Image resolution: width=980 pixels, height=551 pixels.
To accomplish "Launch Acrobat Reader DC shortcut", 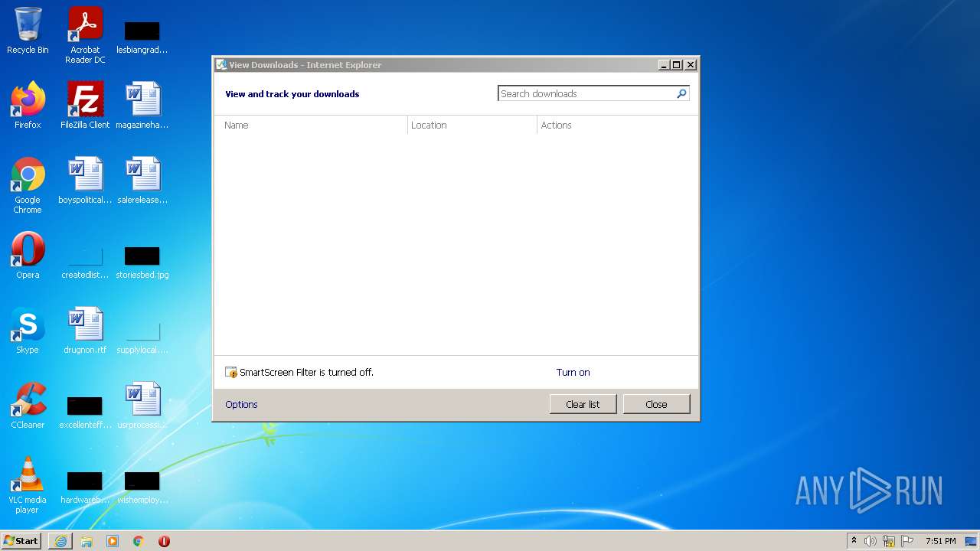I will (85, 35).
